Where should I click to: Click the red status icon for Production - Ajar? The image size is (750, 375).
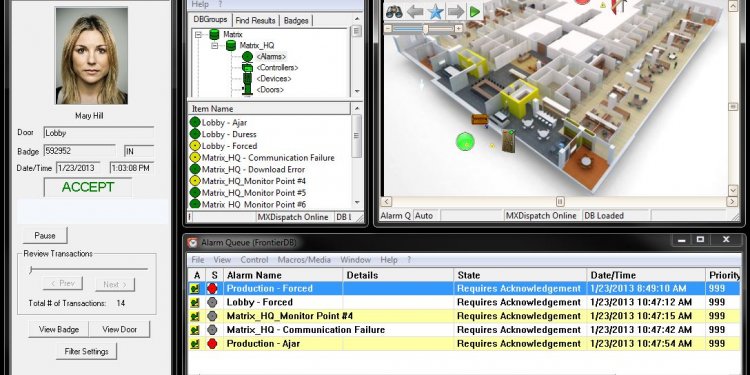(x=212, y=343)
